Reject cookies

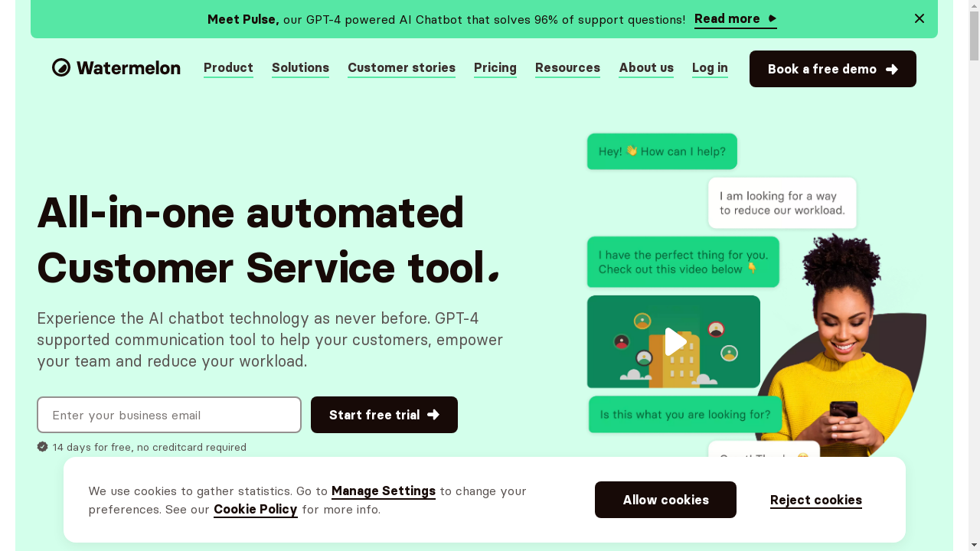coord(816,500)
